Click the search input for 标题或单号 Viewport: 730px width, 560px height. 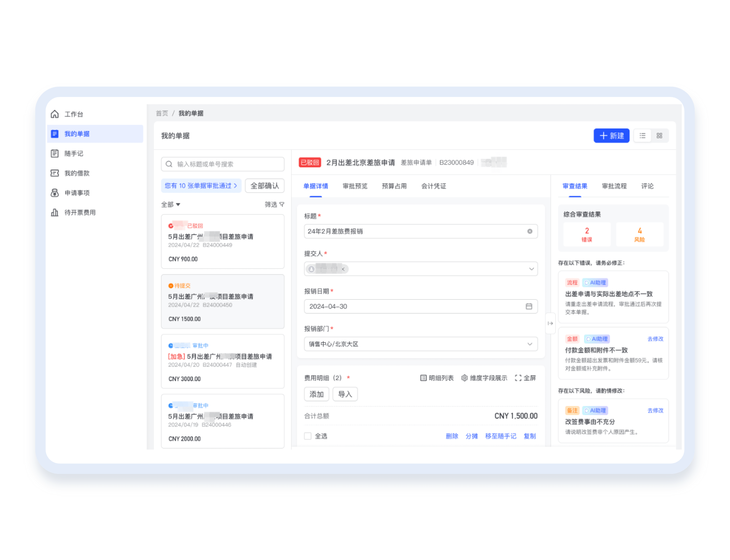point(223,164)
